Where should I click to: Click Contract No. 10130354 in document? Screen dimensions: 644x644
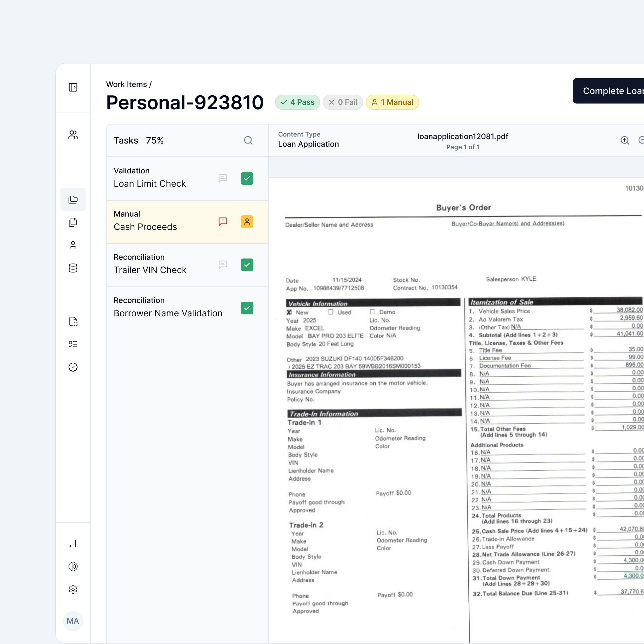425,288
